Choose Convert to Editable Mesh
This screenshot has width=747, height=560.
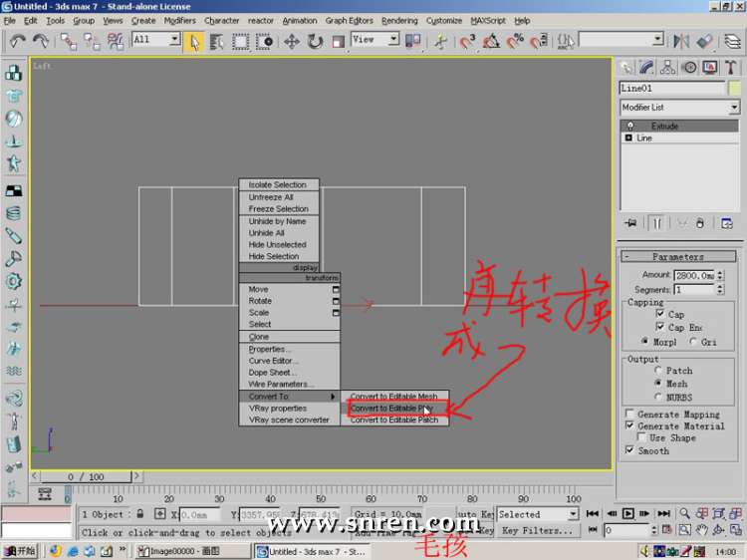pyautogui.click(x=394, y=396)
